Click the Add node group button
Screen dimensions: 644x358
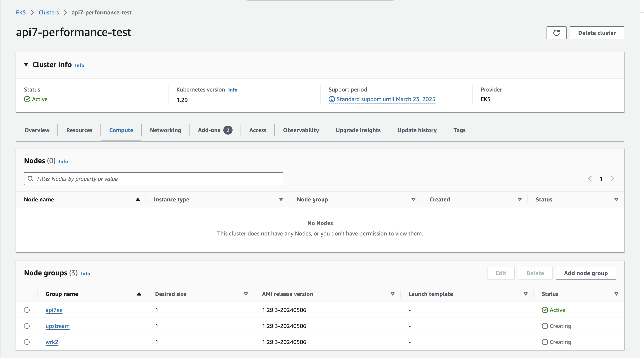586,273
